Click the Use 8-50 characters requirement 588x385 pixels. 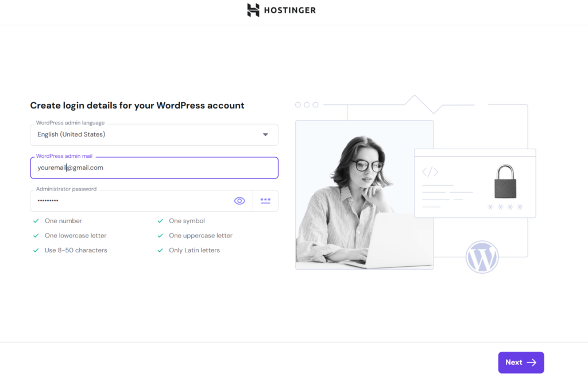[x=76, y=250]
